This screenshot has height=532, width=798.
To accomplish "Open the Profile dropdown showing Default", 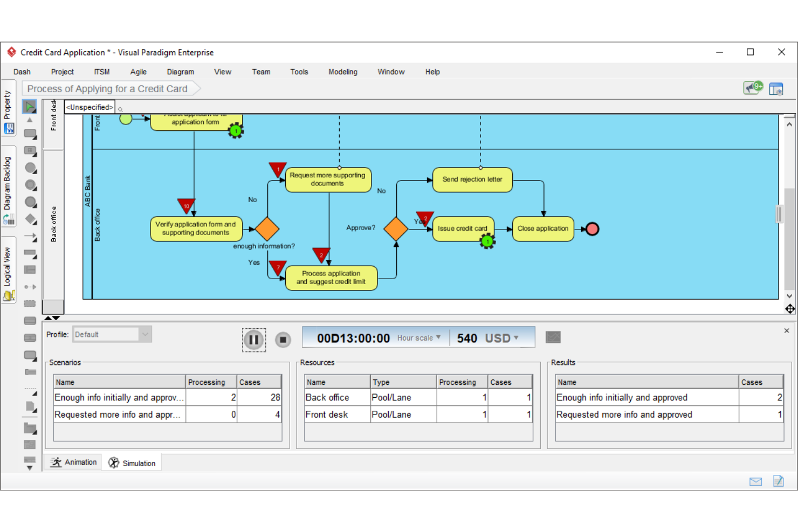I will 143,334.
